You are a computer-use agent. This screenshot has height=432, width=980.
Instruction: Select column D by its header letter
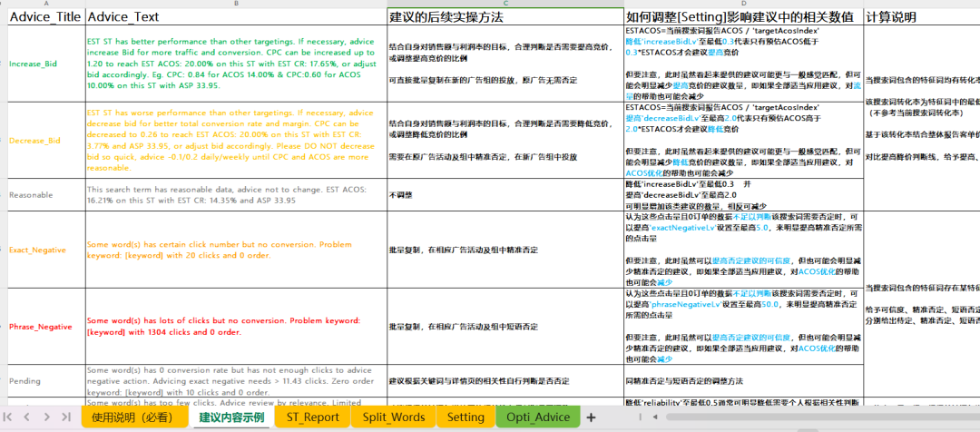tap(743, 4)
